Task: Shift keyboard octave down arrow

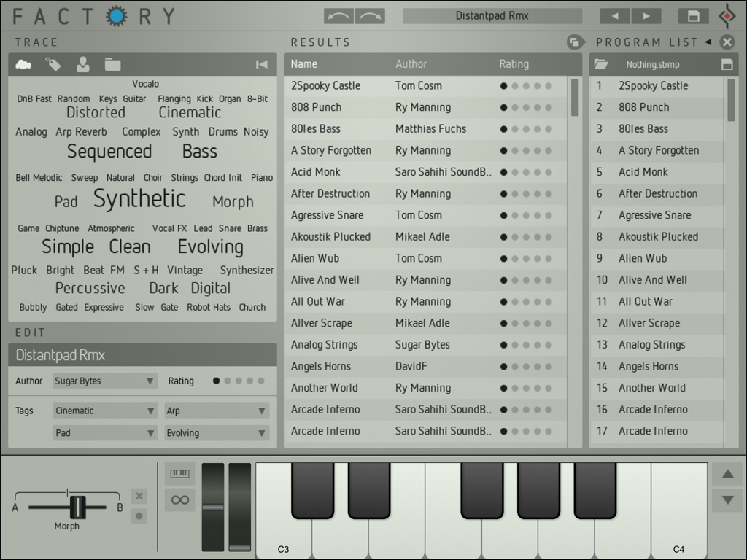Action: point(727,500)
